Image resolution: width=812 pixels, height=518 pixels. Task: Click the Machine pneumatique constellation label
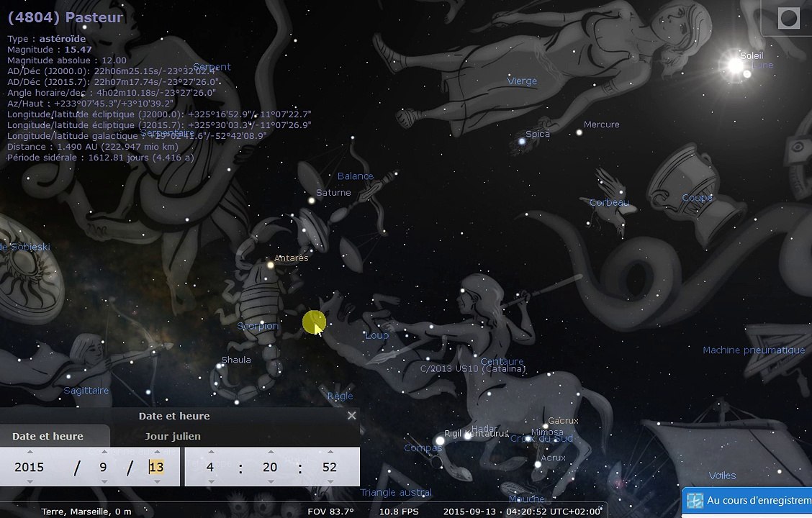754,350
